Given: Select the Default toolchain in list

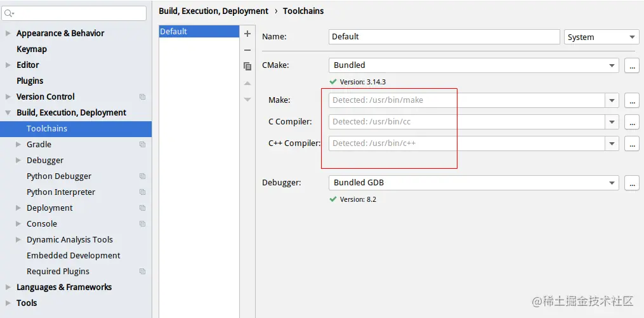Looking at the screenshot, I should [199, 32].
